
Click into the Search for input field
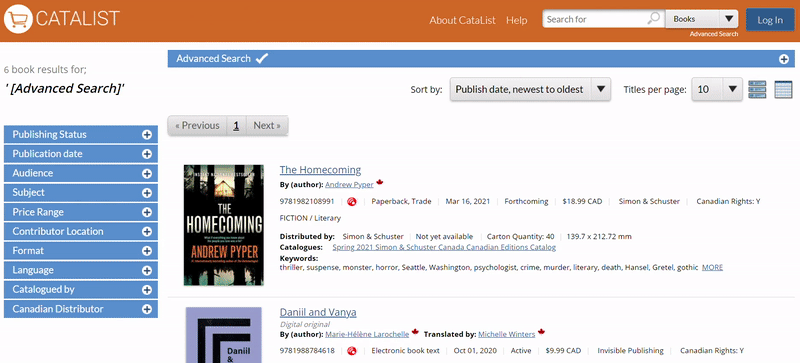[595, 19]
